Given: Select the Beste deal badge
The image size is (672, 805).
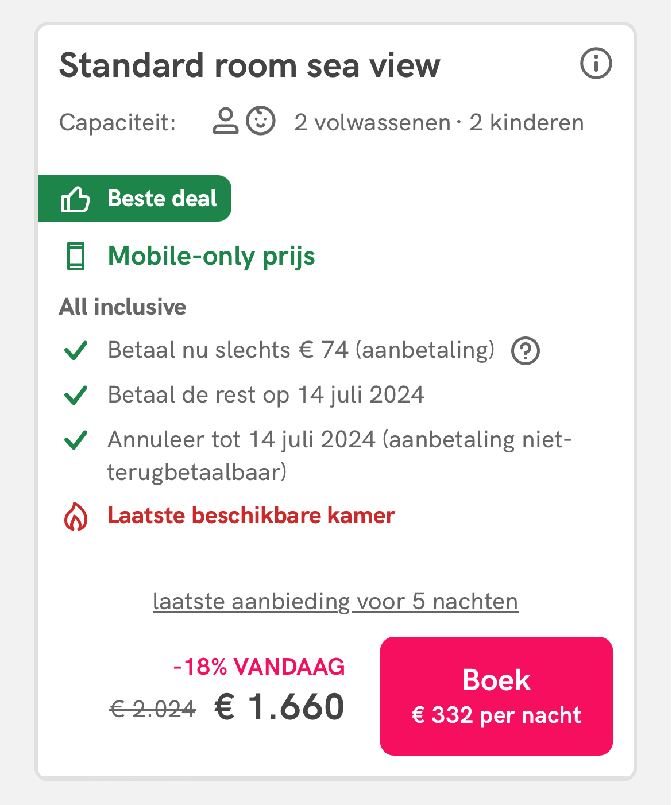Looking at the screenshot, I should pos(134,199).
